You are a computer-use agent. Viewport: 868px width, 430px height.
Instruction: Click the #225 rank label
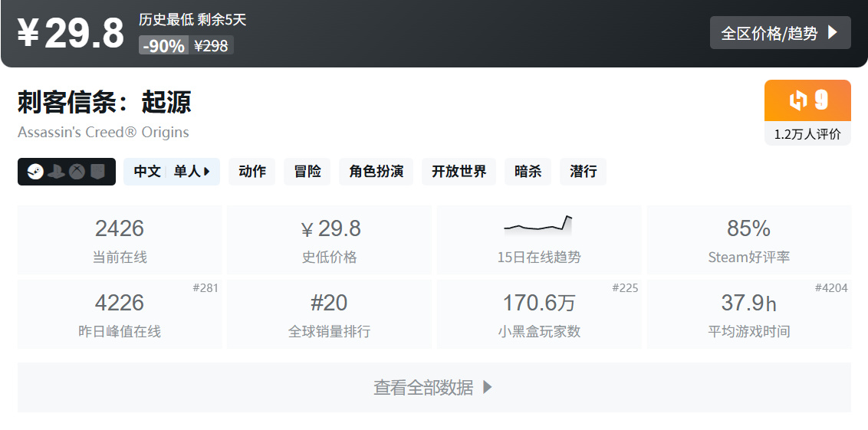625,287
